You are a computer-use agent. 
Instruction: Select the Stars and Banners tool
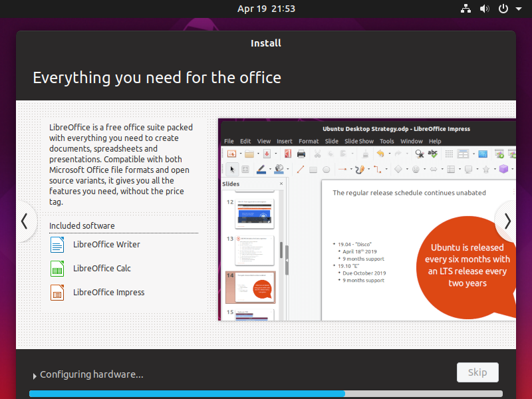point(486,169)
